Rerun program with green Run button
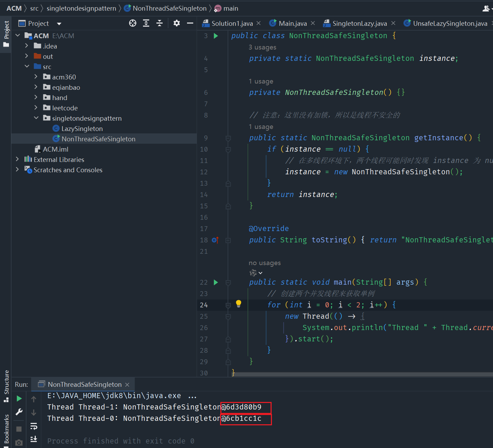The width and height of the screenshot is (493, 448). [x=19, y=398]
